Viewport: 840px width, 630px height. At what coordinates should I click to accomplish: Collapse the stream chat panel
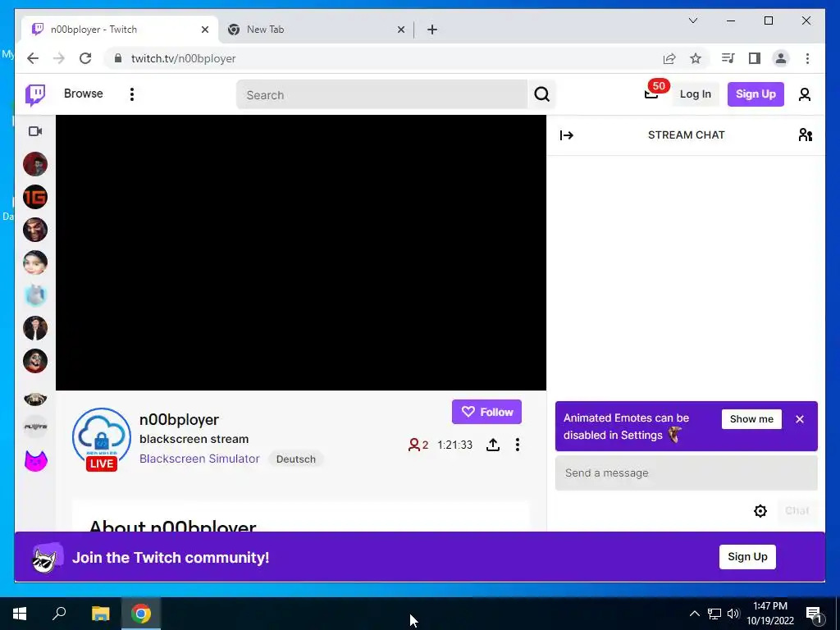click(x=566, y=135)
